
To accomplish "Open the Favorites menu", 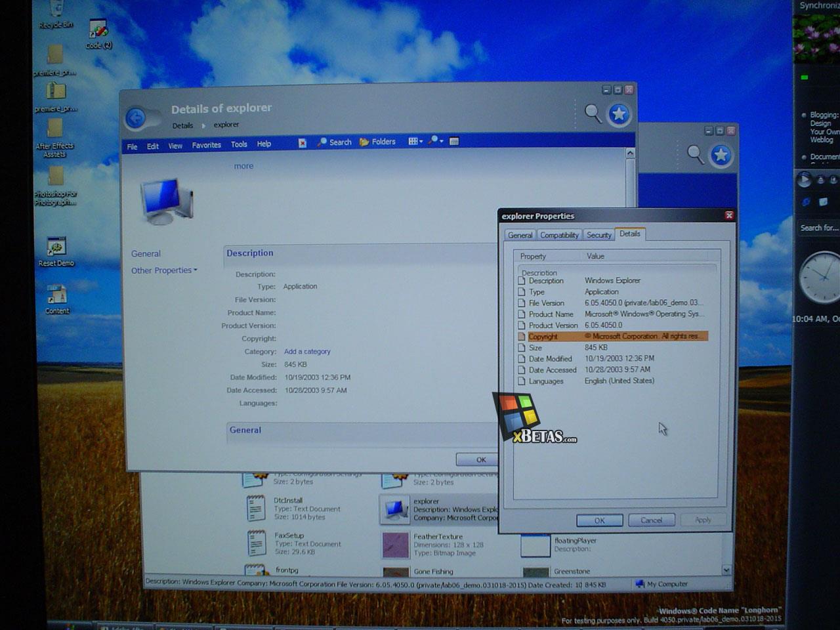I will click(206, 145).
